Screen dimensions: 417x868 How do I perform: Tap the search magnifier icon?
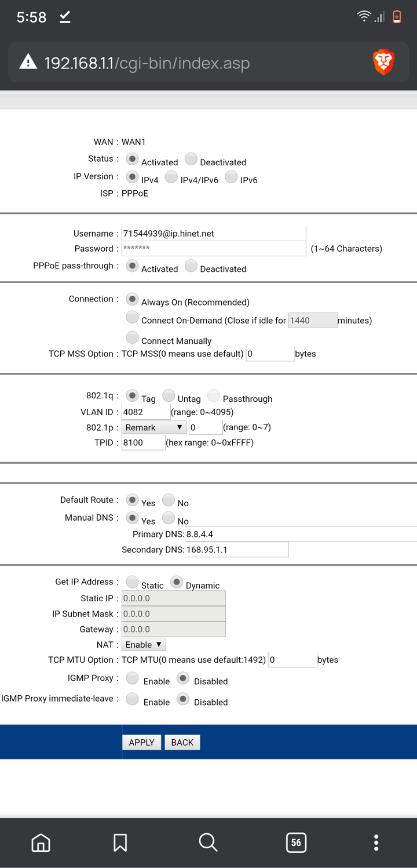point(208,842)
